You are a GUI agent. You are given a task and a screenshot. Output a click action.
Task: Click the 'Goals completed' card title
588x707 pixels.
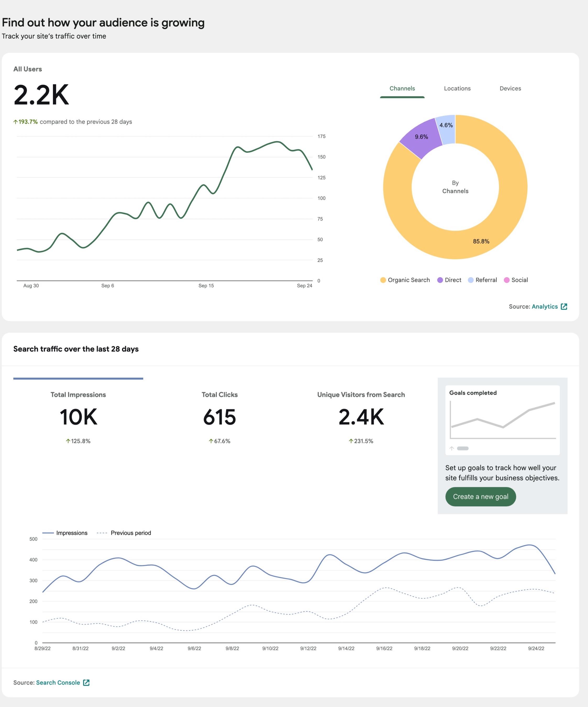point(473,393)
